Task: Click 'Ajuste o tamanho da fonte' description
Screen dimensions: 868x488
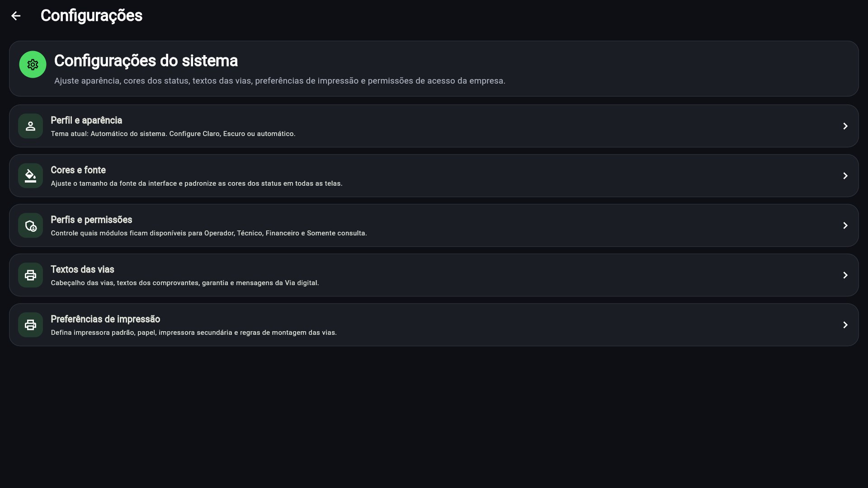Action: pyautogui.click(x=197, y=183)
